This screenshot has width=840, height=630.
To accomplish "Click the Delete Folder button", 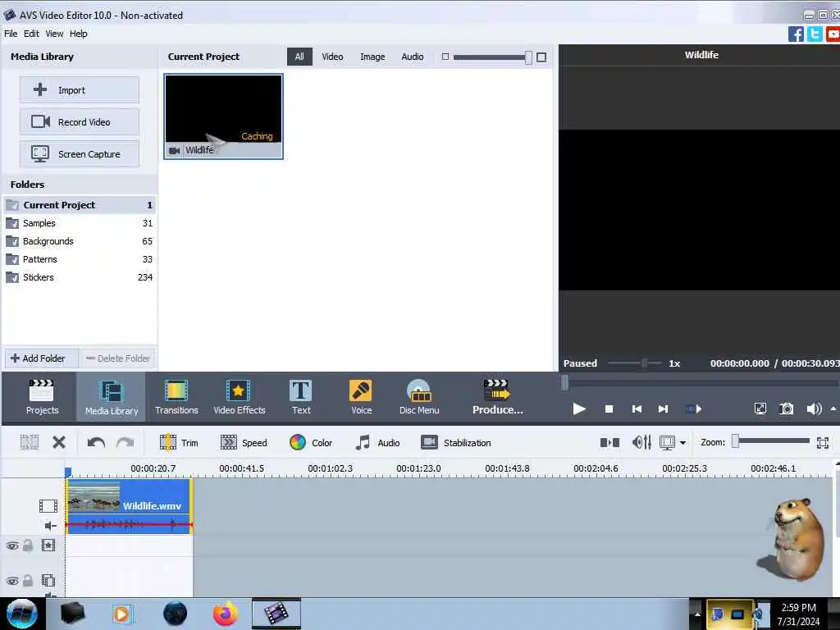I will coord(118,358).
